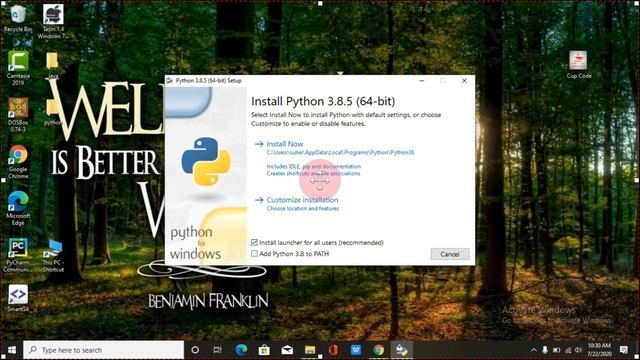Choose Customize installation option

pyautogui.click(x=302, y=200)
